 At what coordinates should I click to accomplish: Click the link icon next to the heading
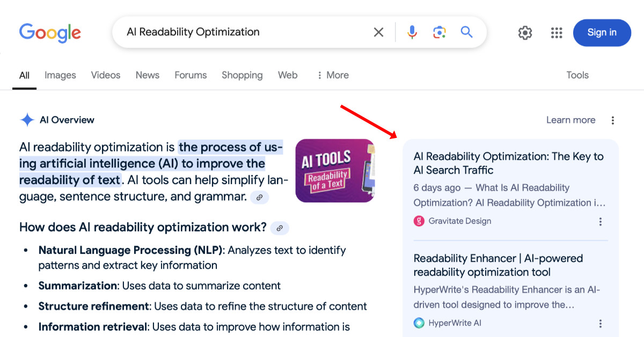point(279,228)
